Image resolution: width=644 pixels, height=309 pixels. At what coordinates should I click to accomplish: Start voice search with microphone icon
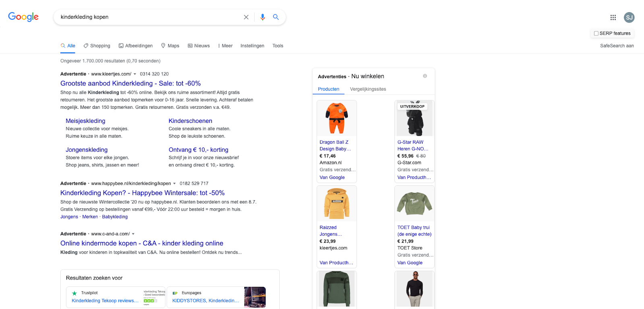pyautogui.click(x=262, y=17)
